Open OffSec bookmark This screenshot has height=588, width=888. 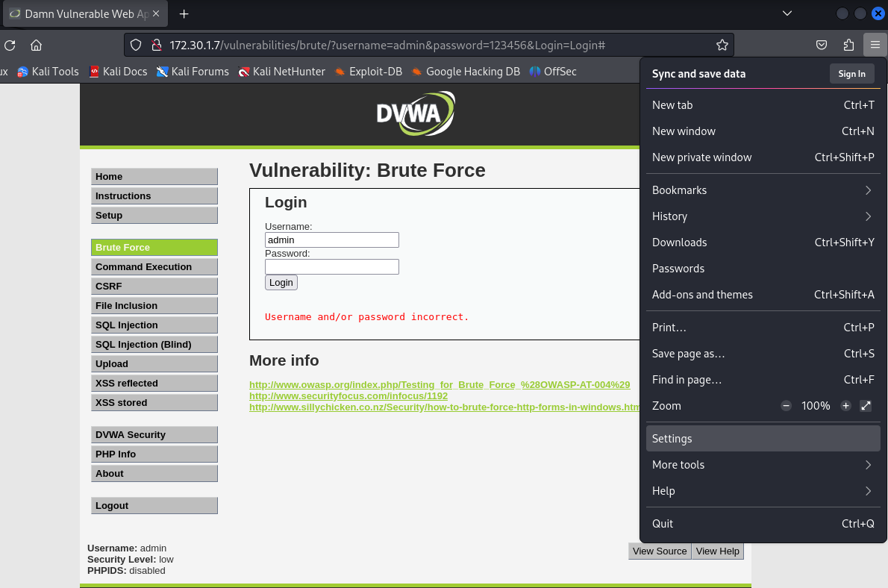[553, 72]
